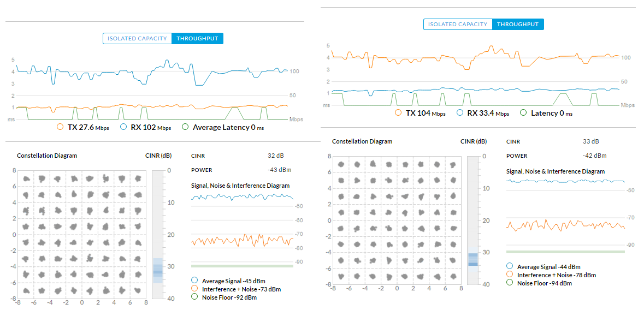644x316 pixels.
Task: Click left CINR bar blue indicator
Action: click(157, 270)
